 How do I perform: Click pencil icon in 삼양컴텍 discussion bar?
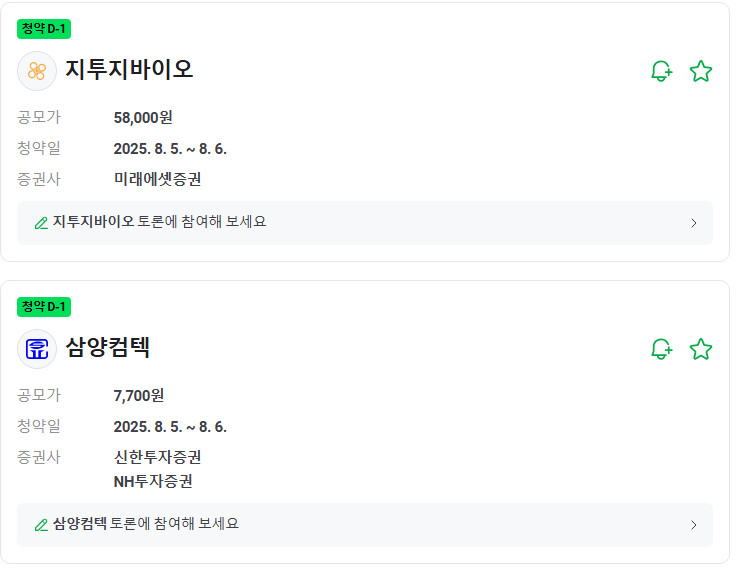[x=41, y=525]
